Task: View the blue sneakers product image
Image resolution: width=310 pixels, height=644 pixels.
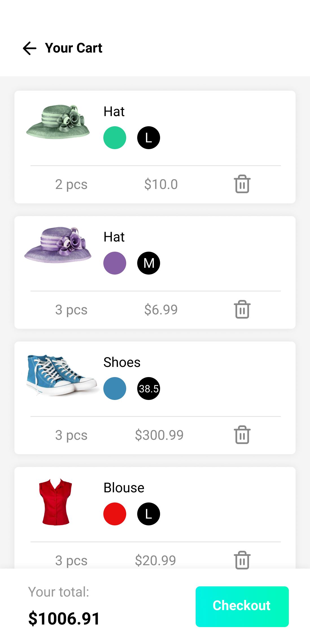Action: click(60, 375)
